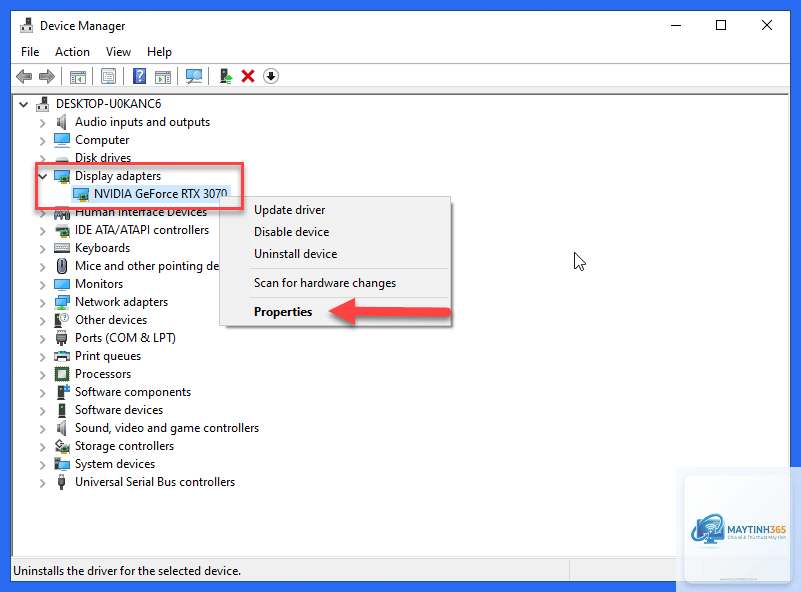
Task: Select the Processors label
Action: click(x=103, y=374)
